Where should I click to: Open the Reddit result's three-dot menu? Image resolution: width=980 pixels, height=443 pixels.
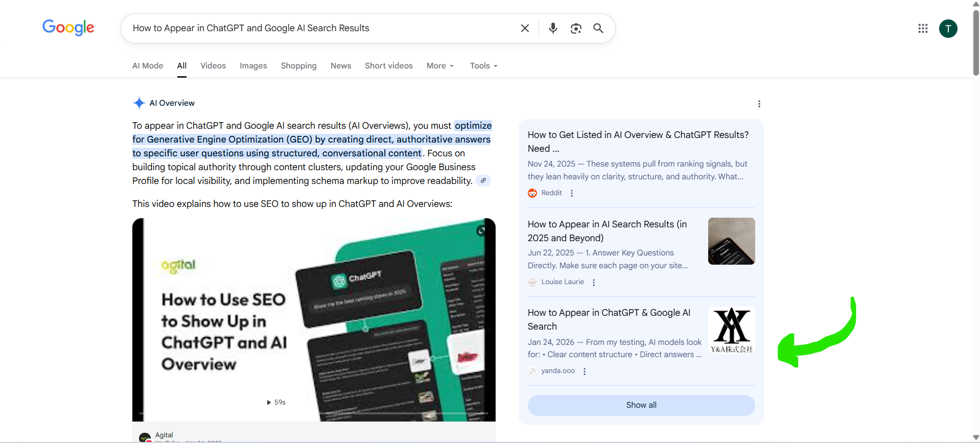tap(572, 193)
